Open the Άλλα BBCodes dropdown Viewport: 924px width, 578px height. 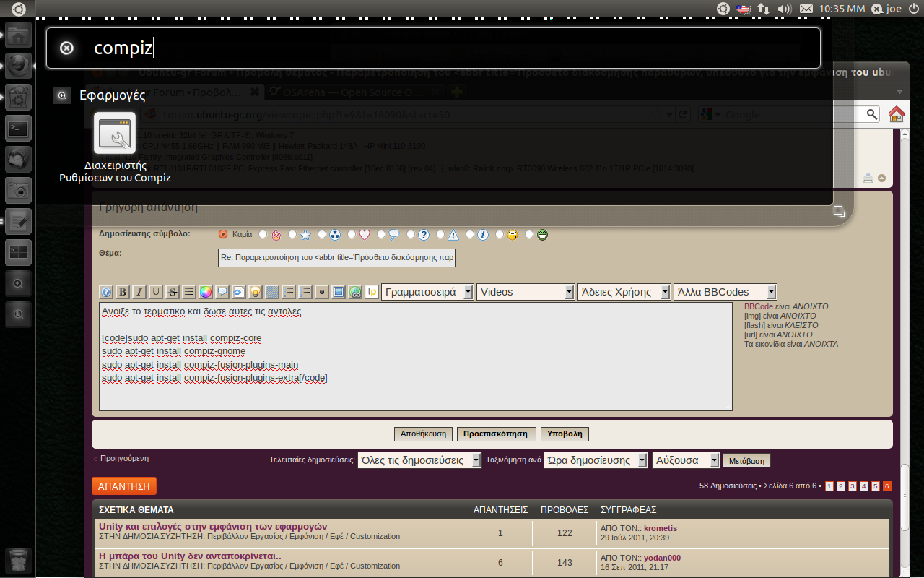(725, 292)
